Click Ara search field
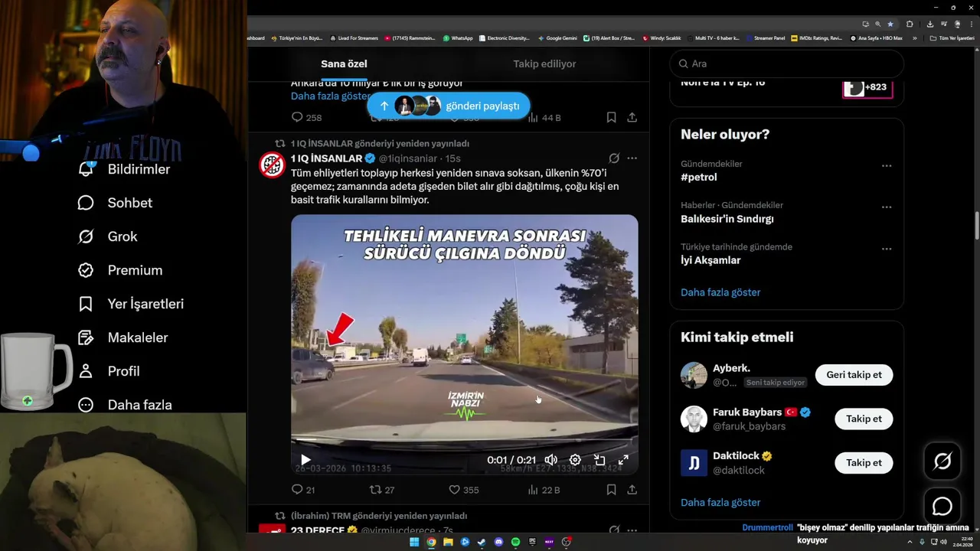 coord(786,64)
